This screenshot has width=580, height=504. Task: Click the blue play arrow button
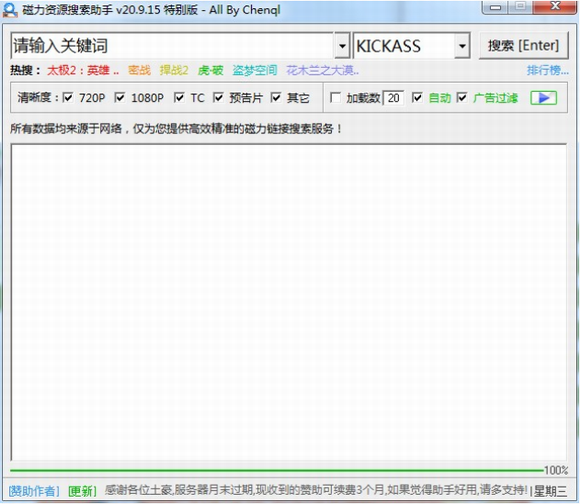(543, 98)
